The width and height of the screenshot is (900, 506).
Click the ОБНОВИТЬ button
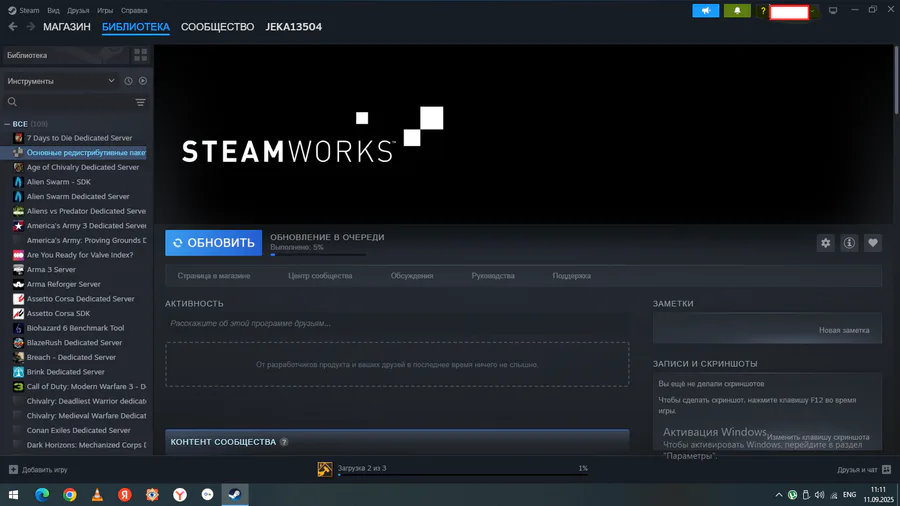tap(214, 243)
